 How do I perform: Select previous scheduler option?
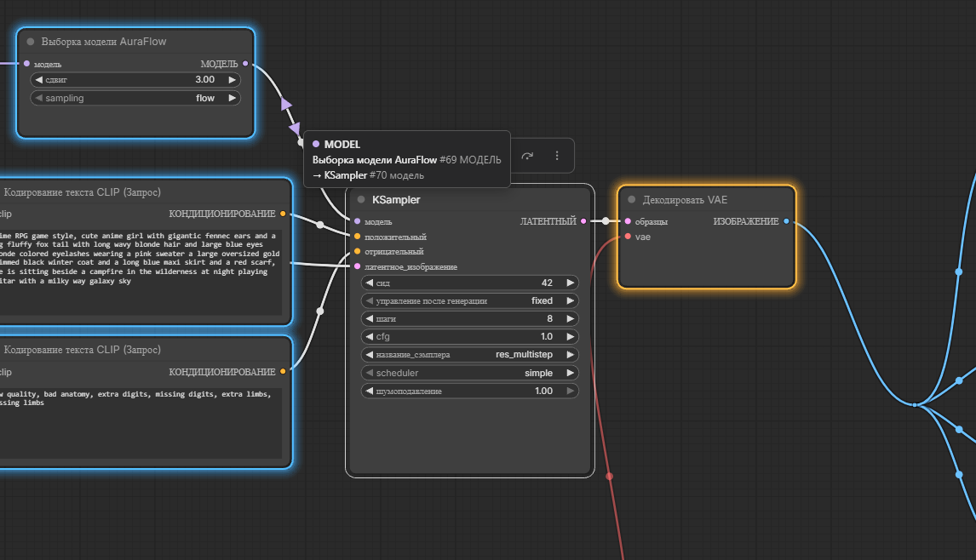click(x=369, y=373)
